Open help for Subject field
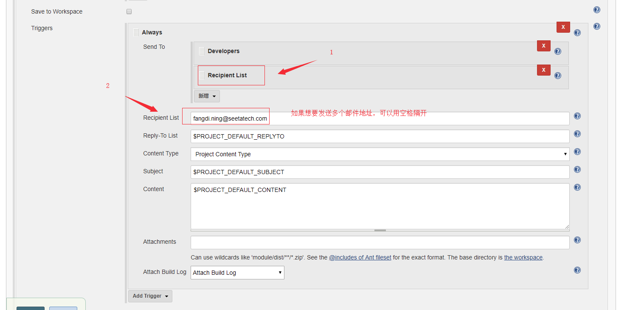 coord(577,169)
